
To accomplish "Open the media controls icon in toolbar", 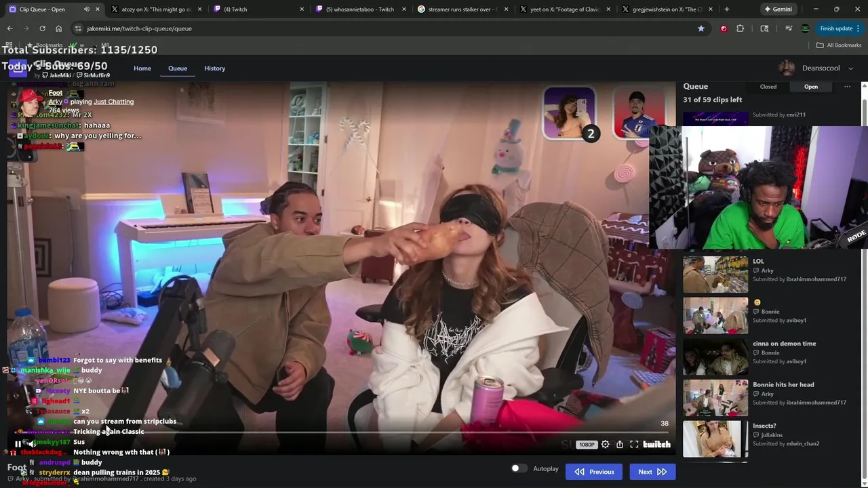I will (789, 28).
